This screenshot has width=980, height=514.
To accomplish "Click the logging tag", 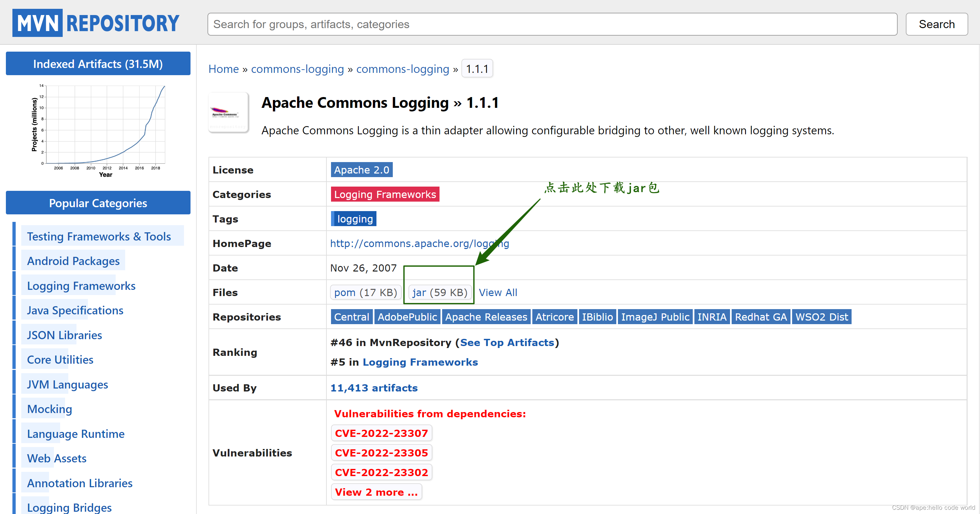I will [354, 219].
